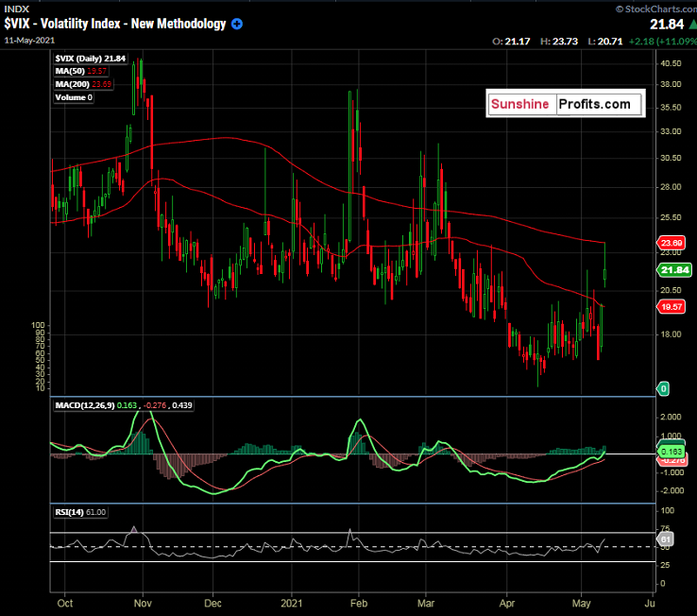Click the 40.50 price axis label
Image resolution: width=697 pixels, height=616 pixels.
pyautogui.click(x=671, y=63)
